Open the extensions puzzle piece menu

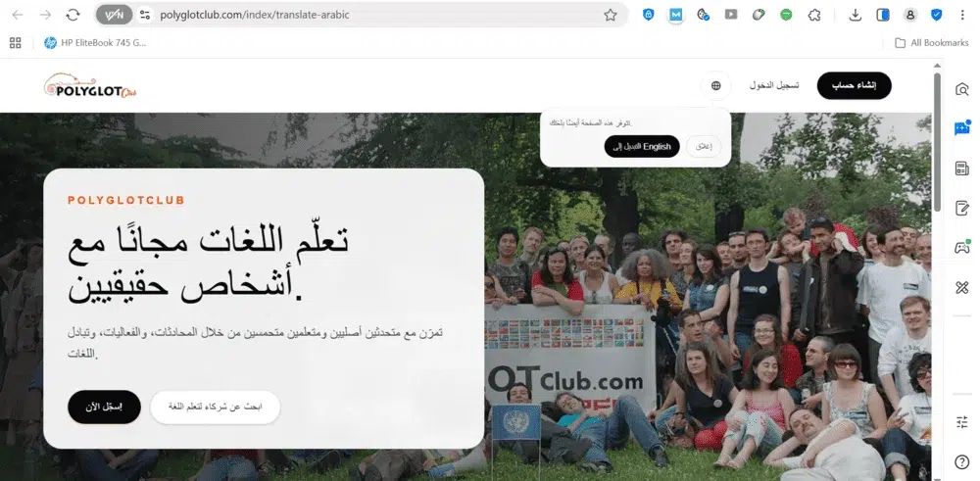click(814, 15)
